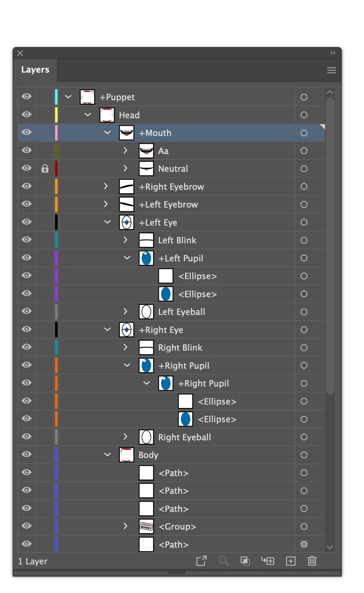Collapse the +Left Pupil group
The image size is (364, 593).
point(127,258)
